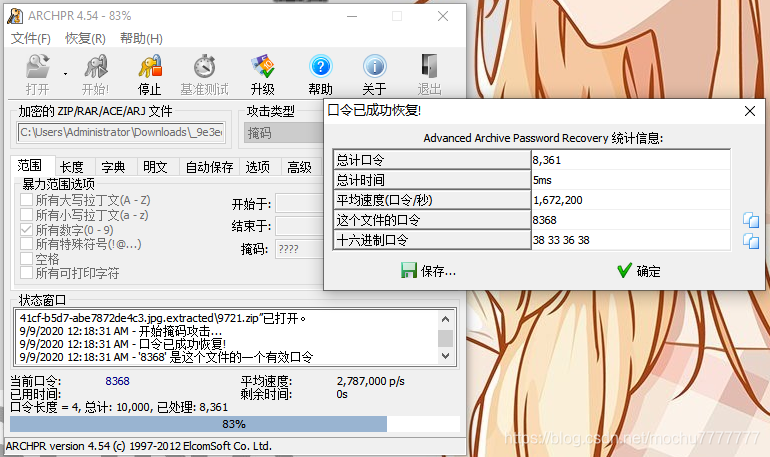The width and height of the screenshot is (770, 457).
Task: Click the 十六进制口令 row label
Action: click(x=432, y=241)
